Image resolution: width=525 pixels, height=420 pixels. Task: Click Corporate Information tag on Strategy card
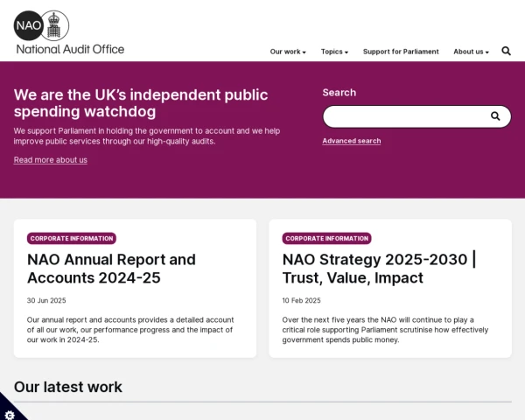click(326, 239)
